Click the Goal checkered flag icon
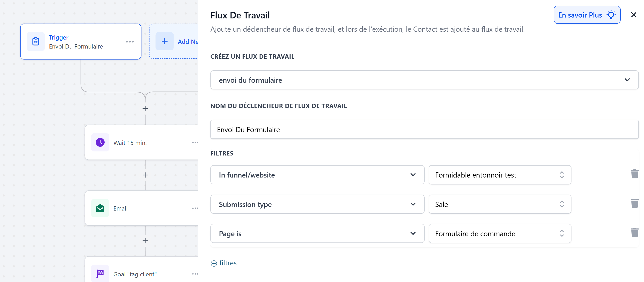The height and width of the screenshot is (282, 644). point(100,273)
